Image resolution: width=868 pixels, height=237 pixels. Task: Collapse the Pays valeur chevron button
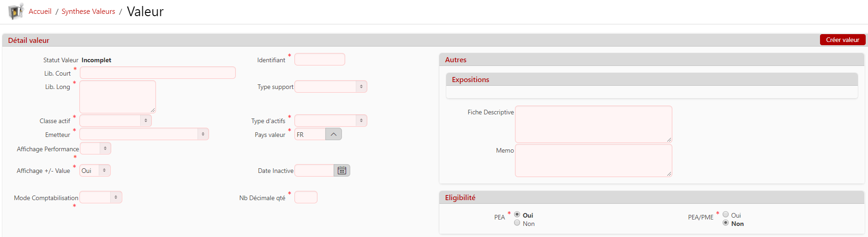(334, 134)
